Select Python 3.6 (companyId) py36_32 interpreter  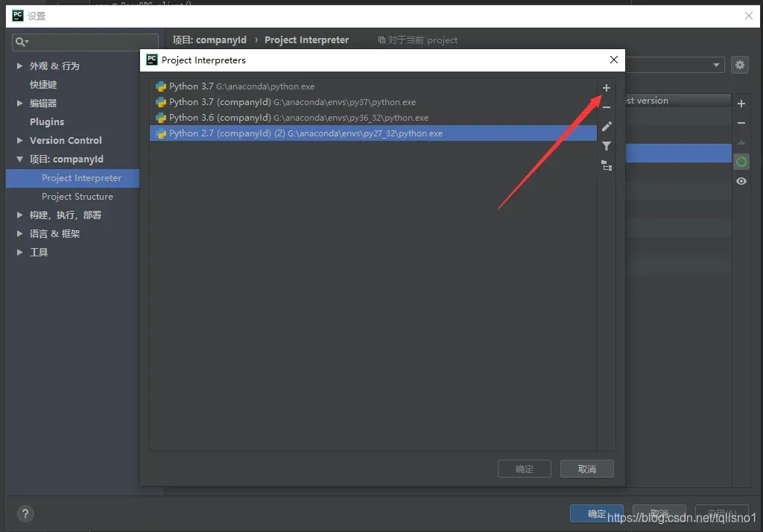coord(373,117)
